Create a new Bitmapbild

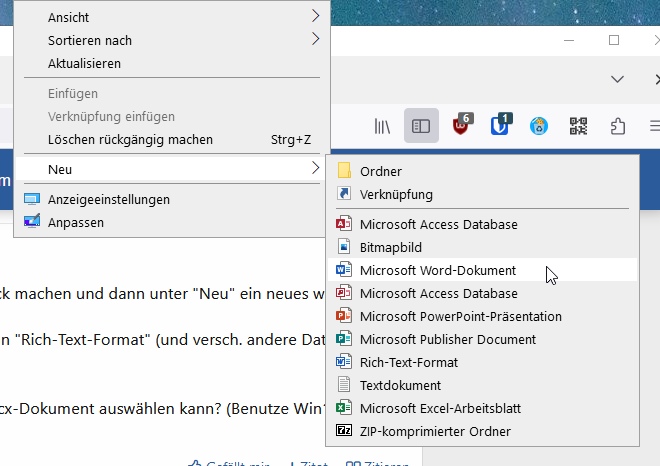tap(482, 248)
